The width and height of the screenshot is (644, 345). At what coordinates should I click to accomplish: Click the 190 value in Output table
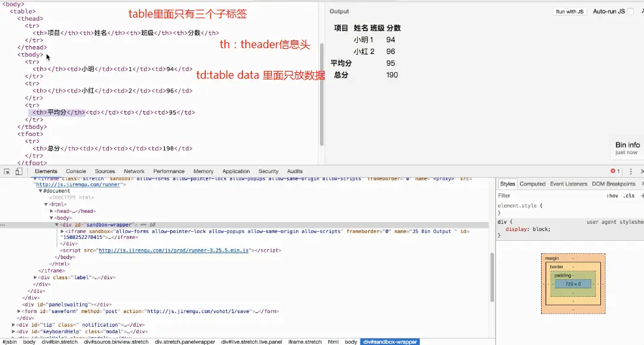point(392,75)
